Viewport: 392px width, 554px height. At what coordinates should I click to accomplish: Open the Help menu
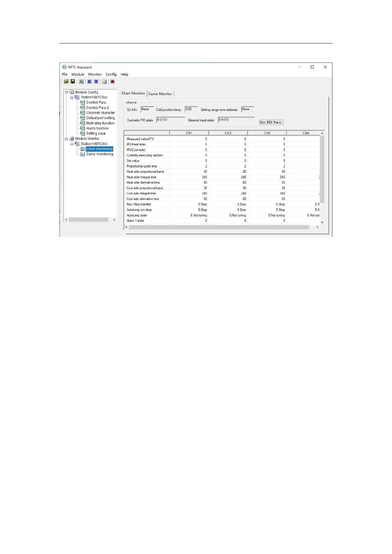pos(124,74)
